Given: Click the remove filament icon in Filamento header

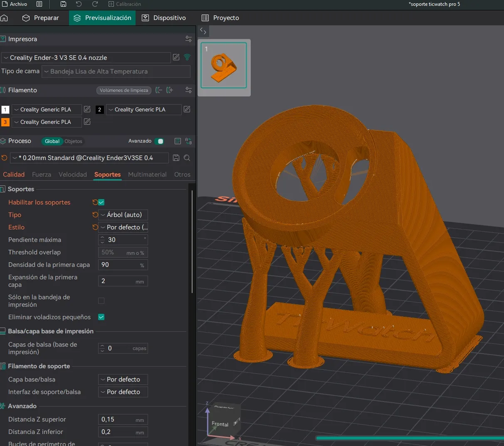Looking at the screenshot, I should click(x=159, y=90).
